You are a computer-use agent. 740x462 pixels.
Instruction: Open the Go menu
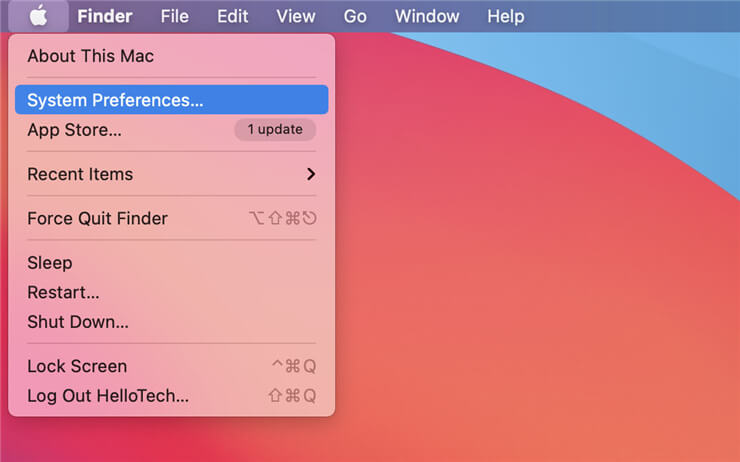354,17
